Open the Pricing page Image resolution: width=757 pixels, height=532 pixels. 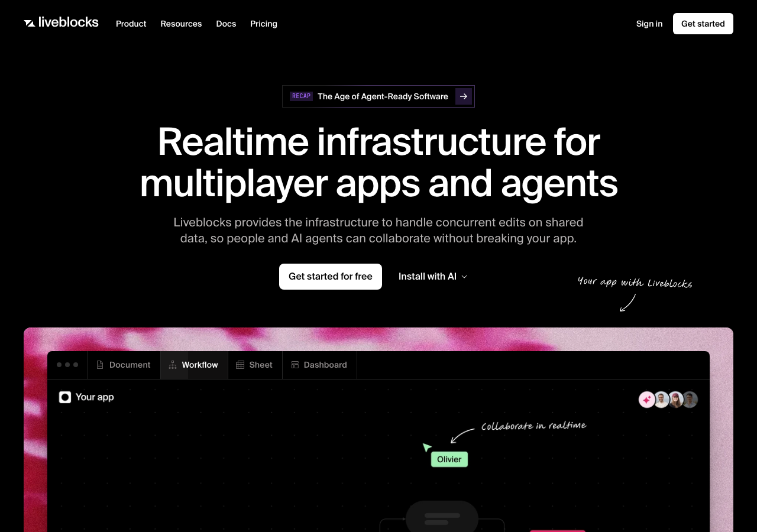click(264, 24)
